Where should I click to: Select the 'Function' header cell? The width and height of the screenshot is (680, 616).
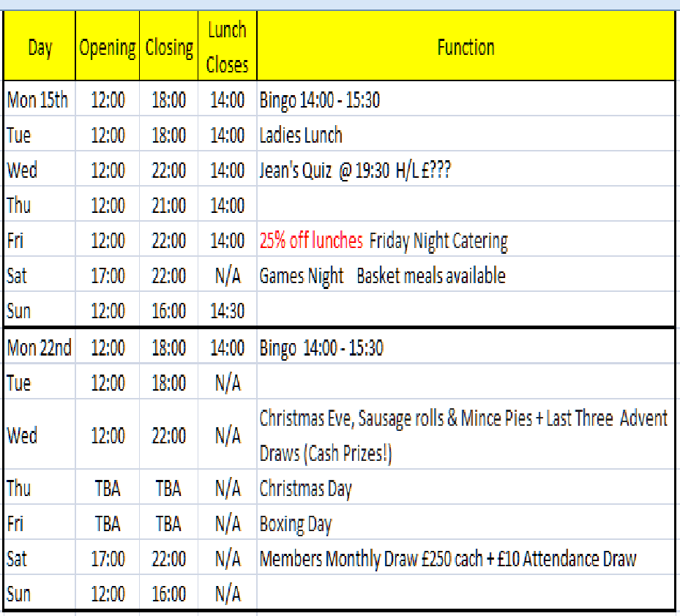(466, 48)
